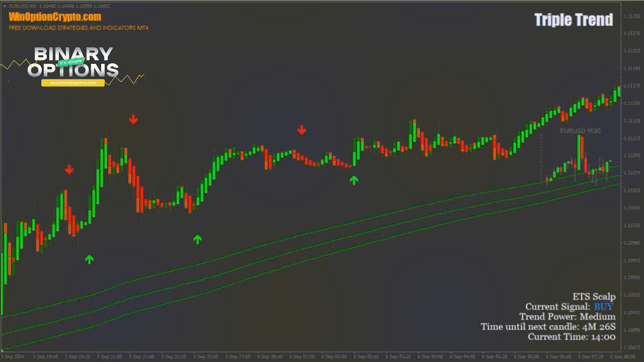
Task: Click the blue BUY signal text
Action: [x=603, y=307]
